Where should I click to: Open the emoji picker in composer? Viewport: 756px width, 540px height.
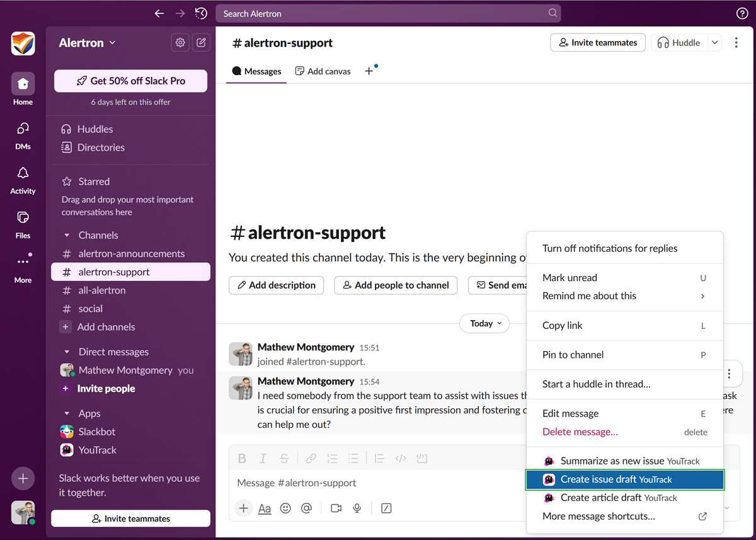tap(285, 508)
